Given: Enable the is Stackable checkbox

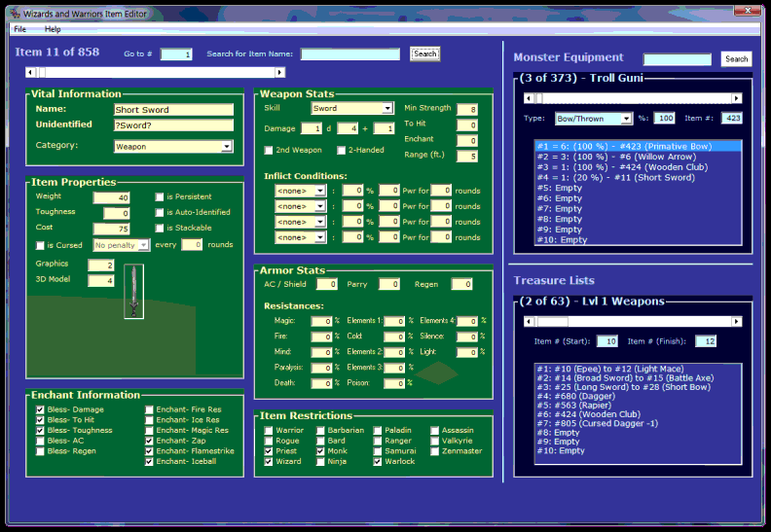Looking at the screenshot, I should point(160,228).
